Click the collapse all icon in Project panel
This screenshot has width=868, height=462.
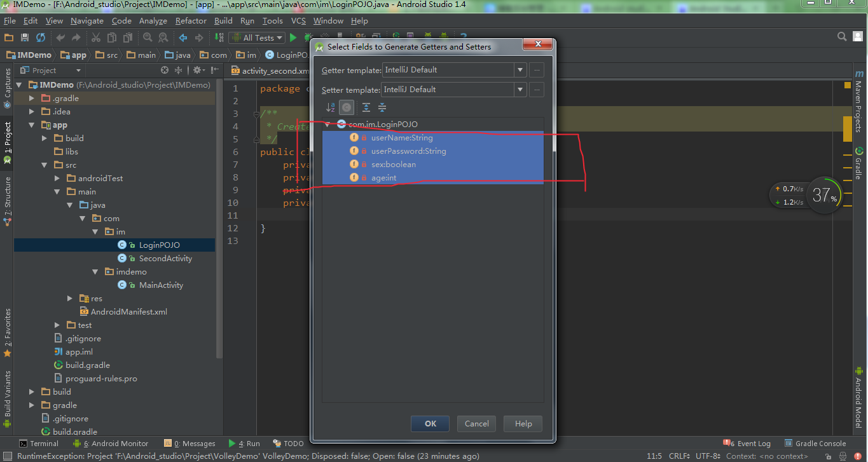[x=179, y=70]
